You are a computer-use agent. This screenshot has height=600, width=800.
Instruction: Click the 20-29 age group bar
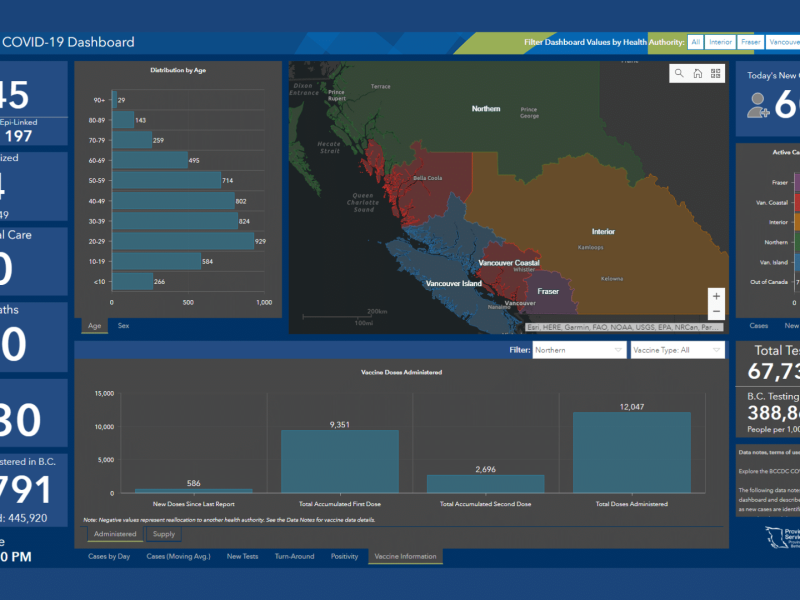tap(183, 241)
